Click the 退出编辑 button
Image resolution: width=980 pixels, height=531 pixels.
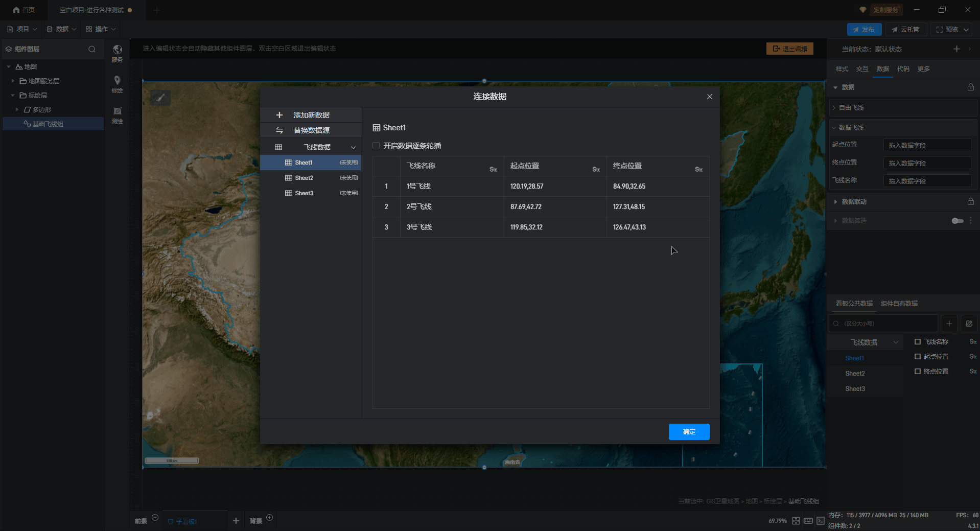tap(789, 49)
